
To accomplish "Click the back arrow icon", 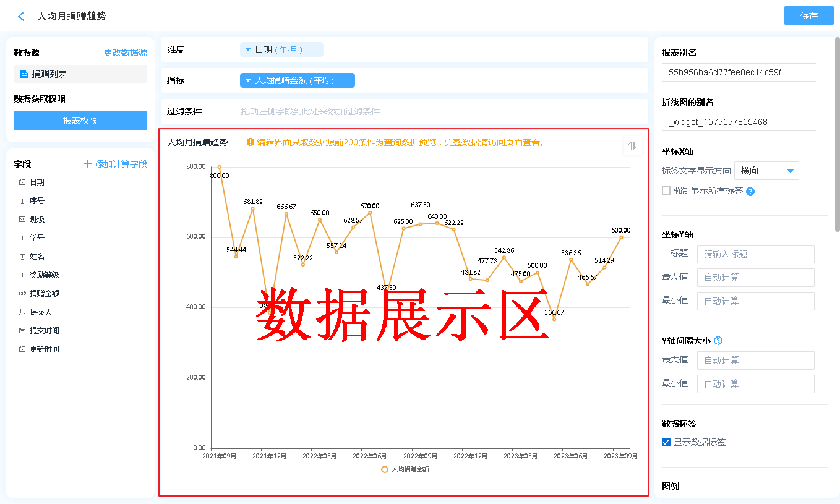I will (22, 17).
